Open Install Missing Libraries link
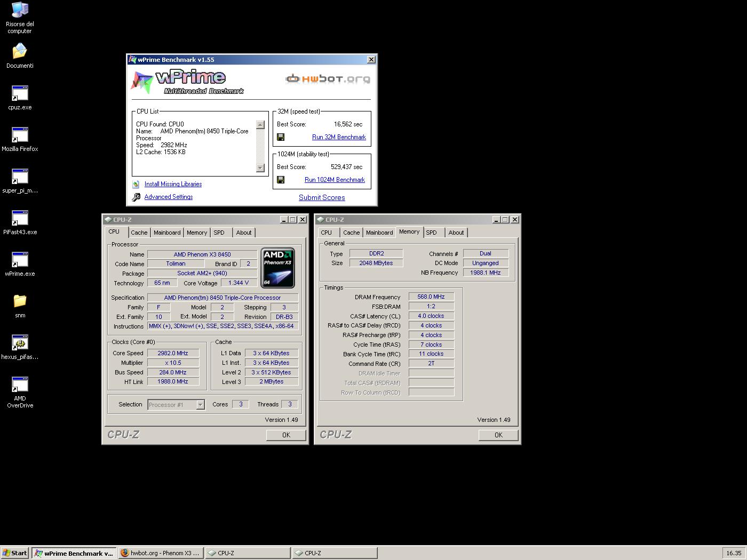 [173, 184]
